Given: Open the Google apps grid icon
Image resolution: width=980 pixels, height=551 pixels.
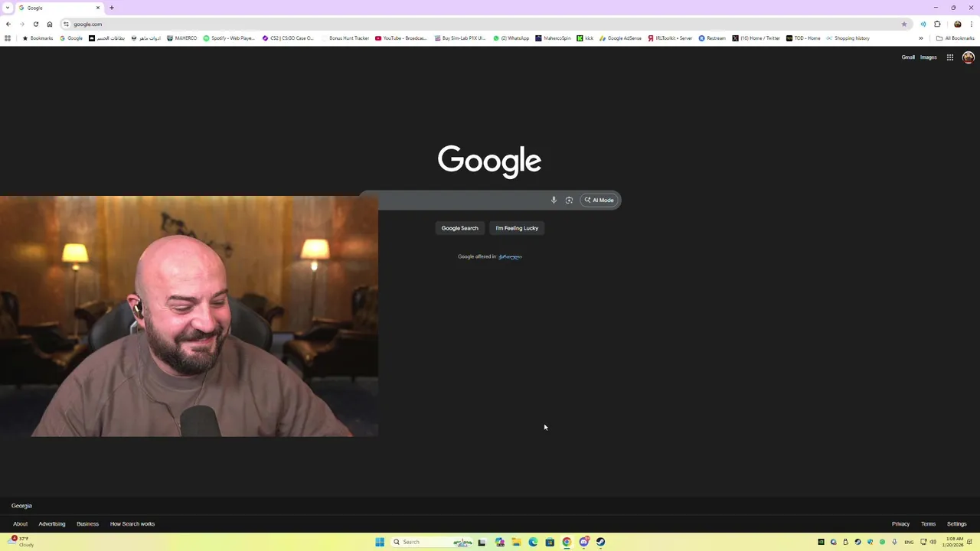Looking at the screenshot, I should click(950, 57).
